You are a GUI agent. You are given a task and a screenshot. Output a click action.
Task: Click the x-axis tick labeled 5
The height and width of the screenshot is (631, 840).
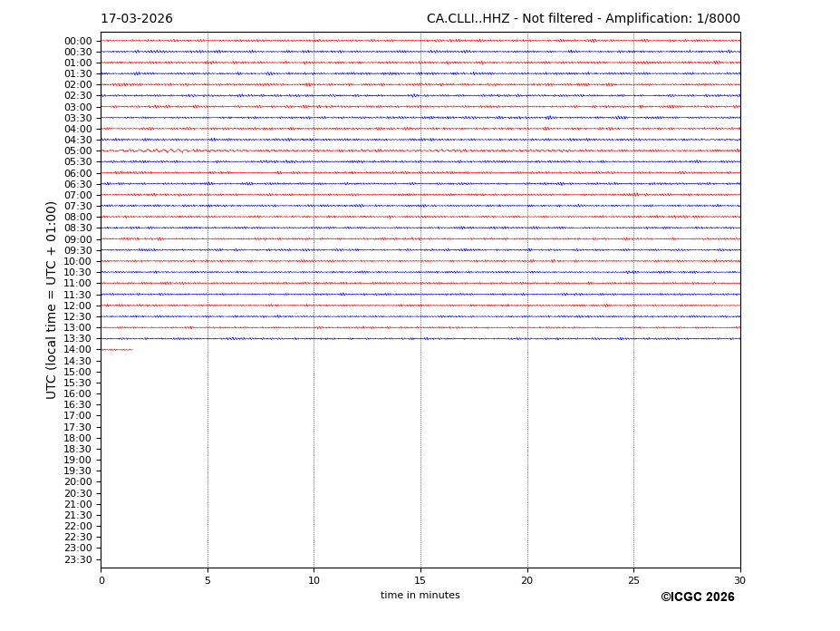click(208, 580)
